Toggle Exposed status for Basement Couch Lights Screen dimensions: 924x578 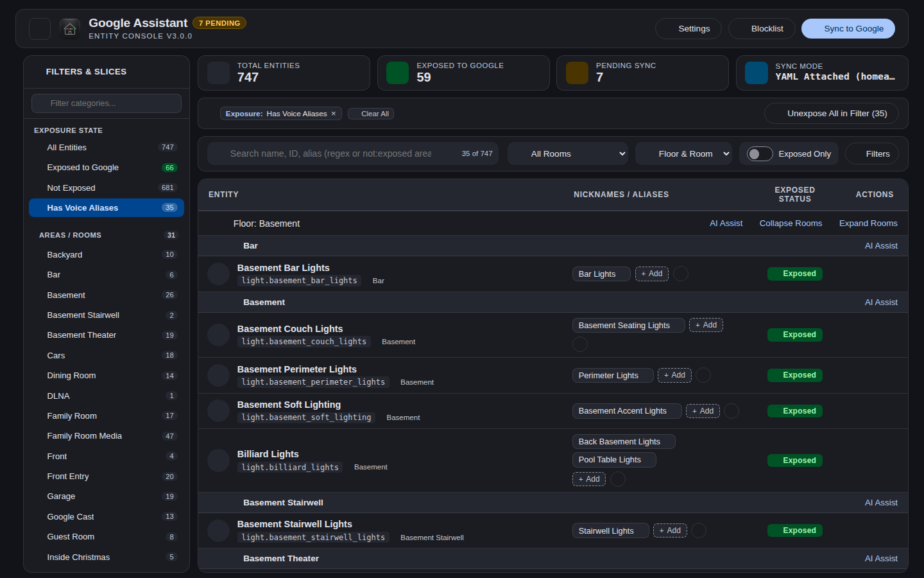tap(795, 335)
